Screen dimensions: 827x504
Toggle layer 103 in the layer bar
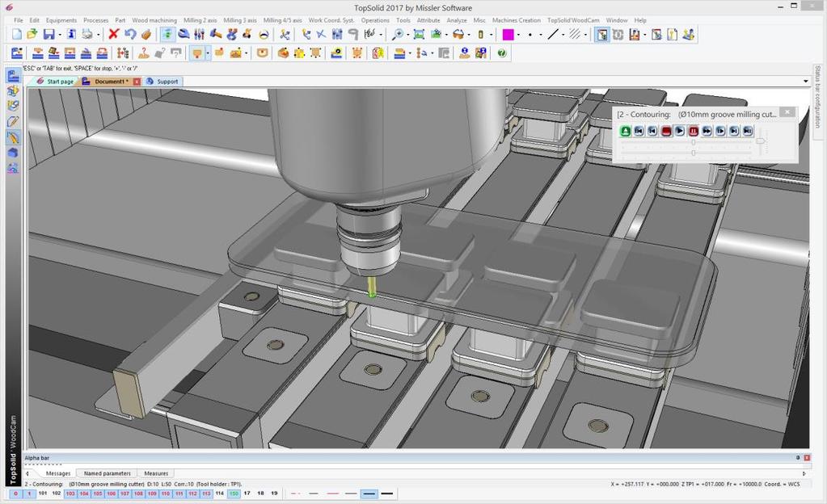(70, 493)
